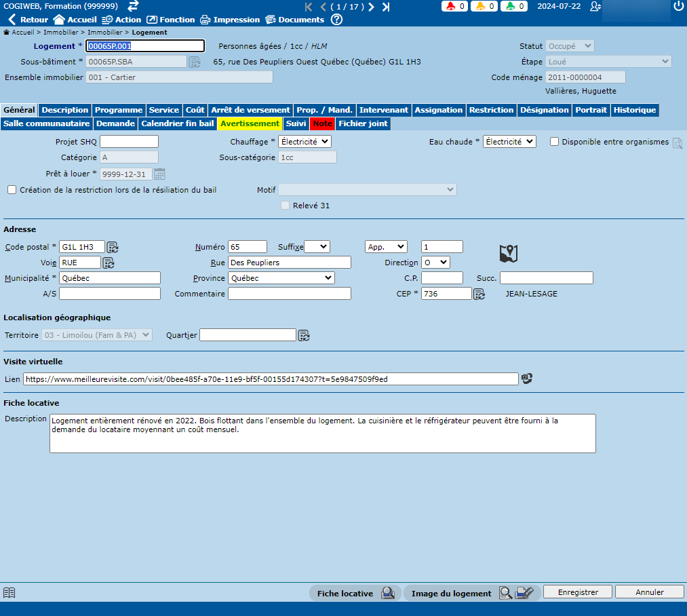Switch to the Historique tab
This screenshot has height=616, width=687.
[x=634, y=110]
